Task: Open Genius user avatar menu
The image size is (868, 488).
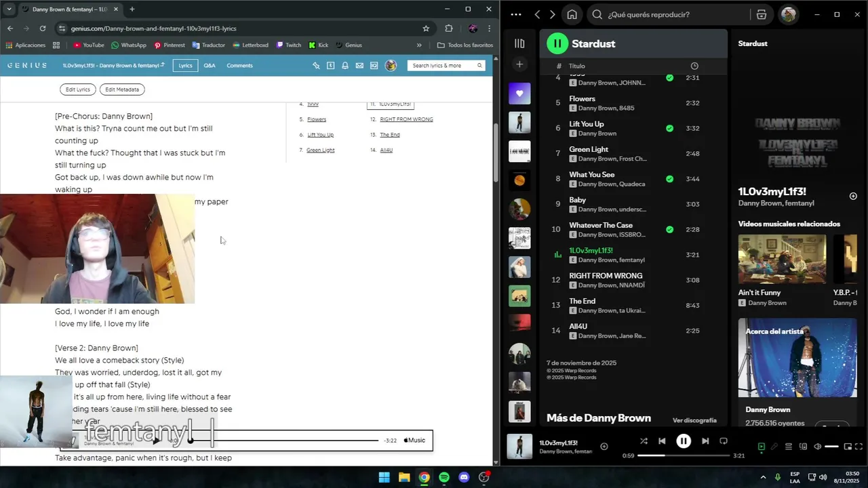Action: point(391,66)
